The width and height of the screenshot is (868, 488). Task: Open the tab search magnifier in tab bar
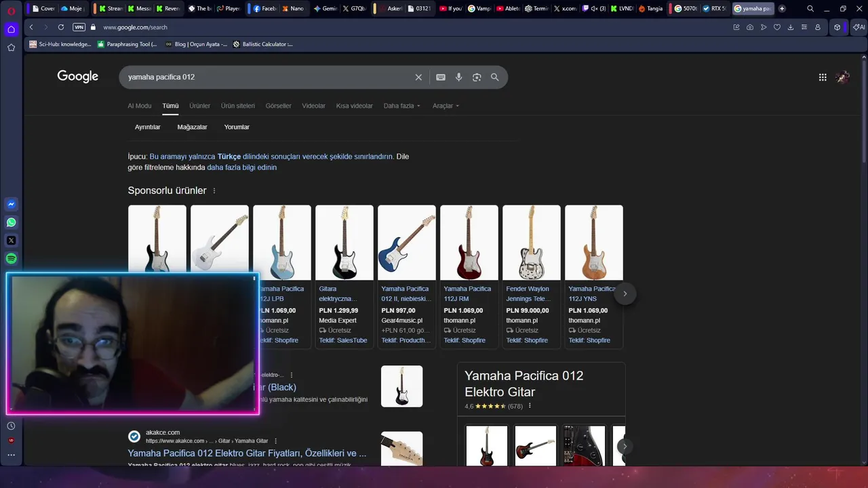click(810, 9)
